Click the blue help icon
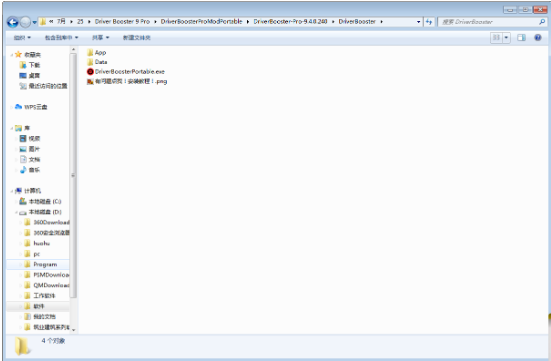This screenshot has height=361, width=551. 538,38
